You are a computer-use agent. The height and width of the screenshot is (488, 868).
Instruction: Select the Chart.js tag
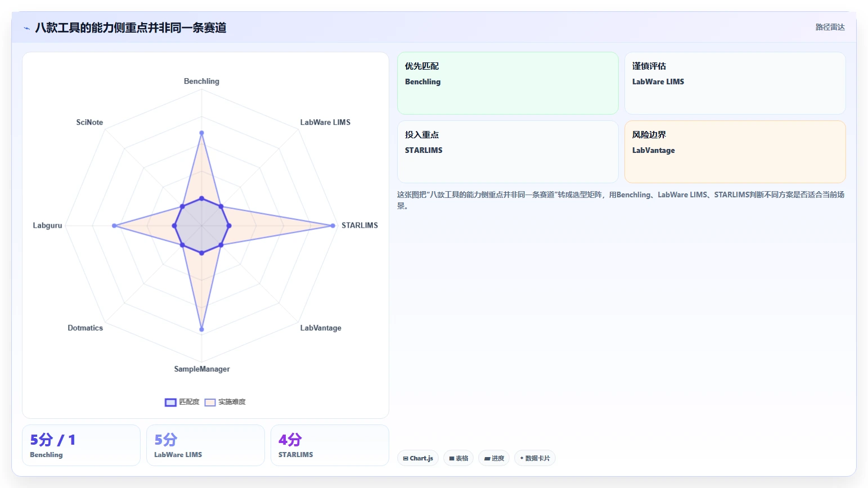418,458
